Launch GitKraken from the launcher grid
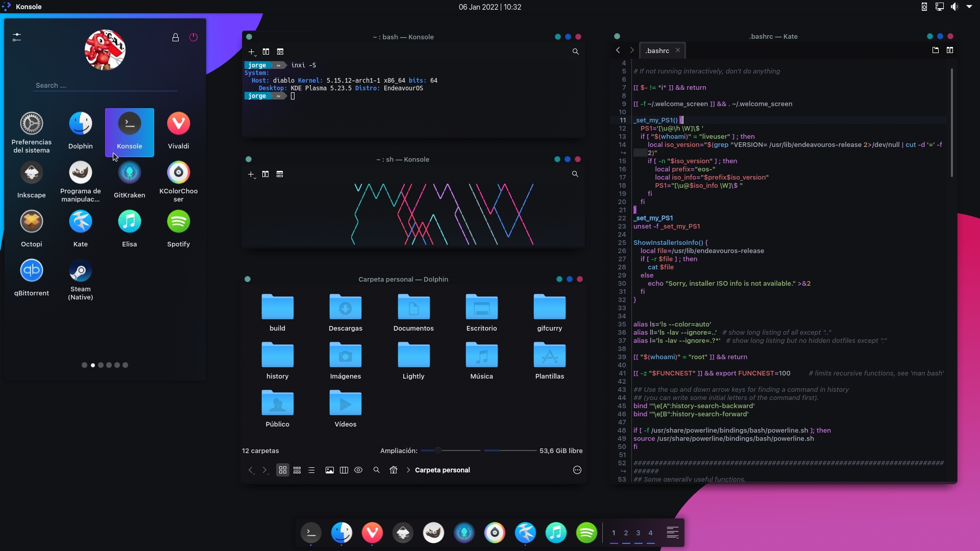 coord(130,180)
